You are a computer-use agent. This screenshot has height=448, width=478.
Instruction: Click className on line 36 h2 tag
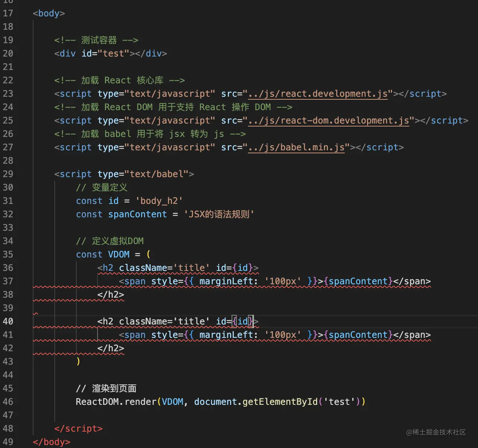143,268
